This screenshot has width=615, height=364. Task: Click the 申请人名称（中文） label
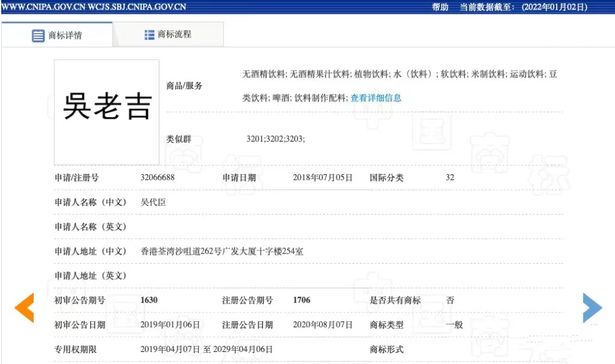(x=91, y=202)
